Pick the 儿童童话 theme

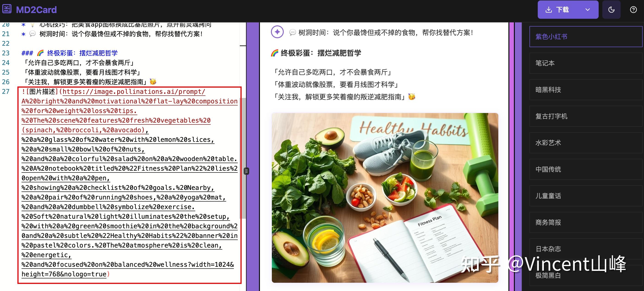pyautogui.click(x=586, y=196)
